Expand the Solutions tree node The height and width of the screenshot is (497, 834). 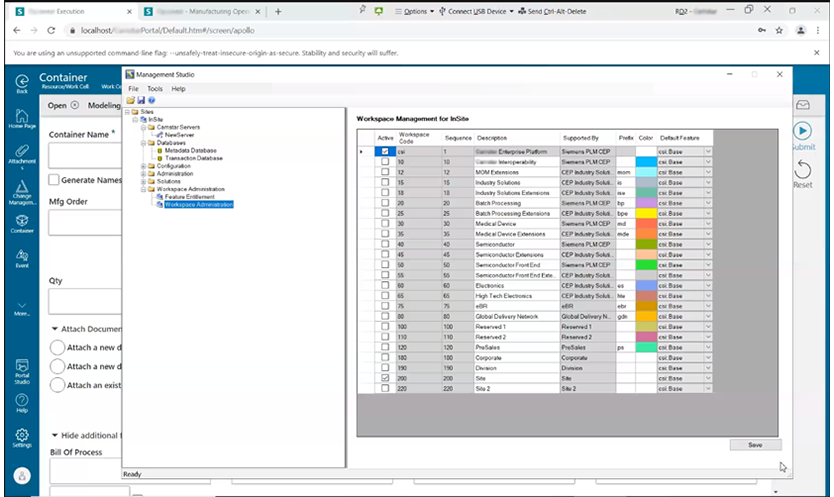pyautogui.click(x=142, y=181)
